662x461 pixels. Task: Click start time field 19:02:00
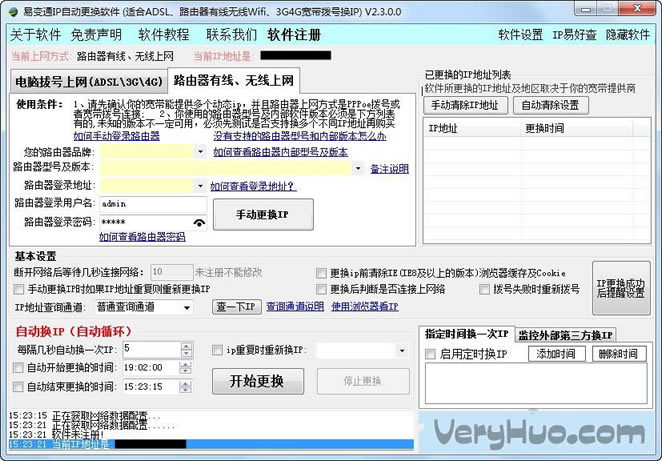150,368
